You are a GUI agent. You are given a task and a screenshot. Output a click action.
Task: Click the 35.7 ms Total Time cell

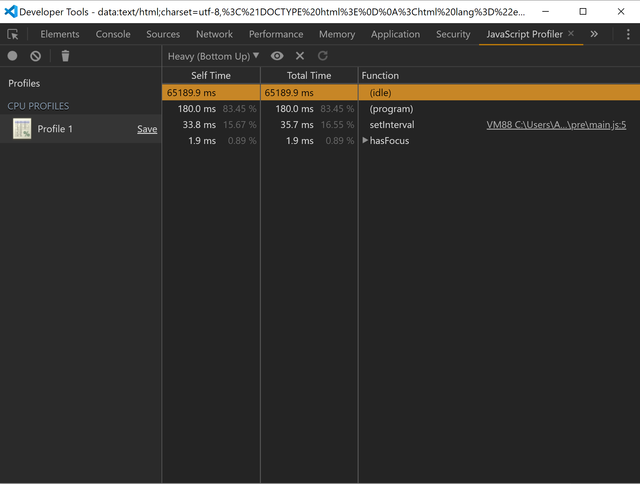pos(309,125)
